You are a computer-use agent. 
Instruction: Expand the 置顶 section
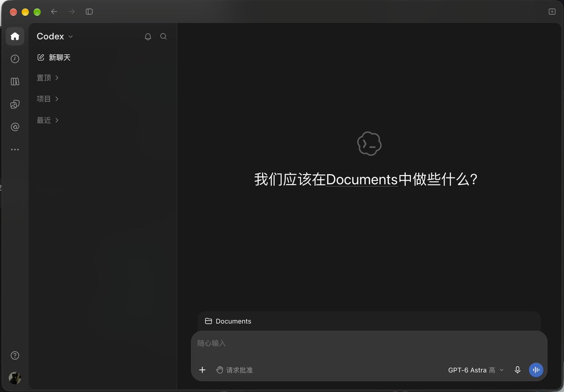pyautogui.click(x=47, y=77)
